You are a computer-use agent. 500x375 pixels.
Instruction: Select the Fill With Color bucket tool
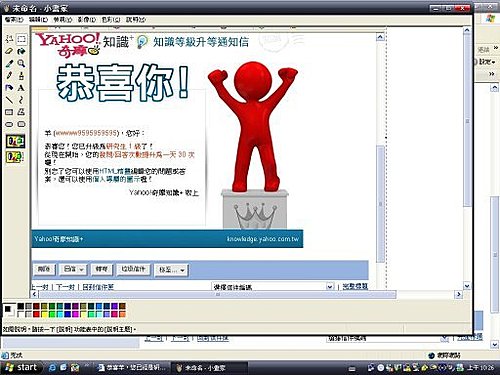(21, 51)
